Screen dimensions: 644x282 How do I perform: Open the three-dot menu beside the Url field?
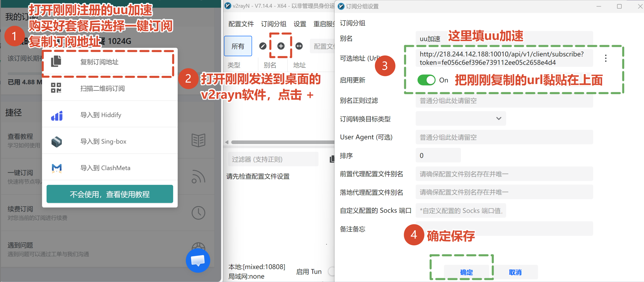(606, 58)
